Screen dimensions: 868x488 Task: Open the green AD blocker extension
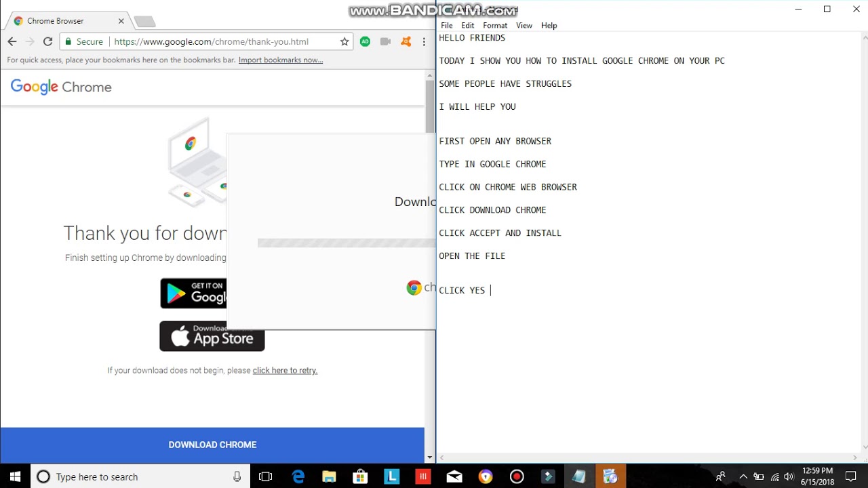(x=365, y=41)
